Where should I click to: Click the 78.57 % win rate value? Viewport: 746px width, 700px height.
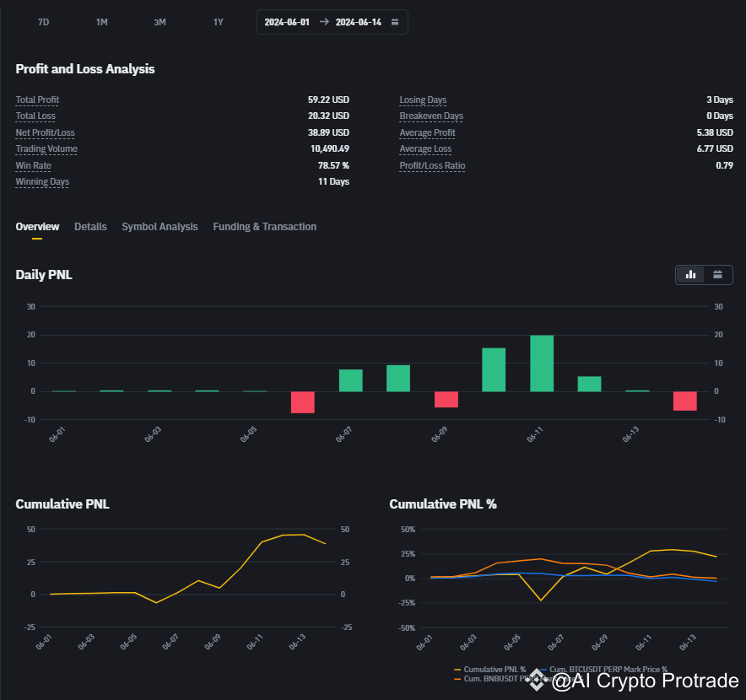(x=333, y=165)
